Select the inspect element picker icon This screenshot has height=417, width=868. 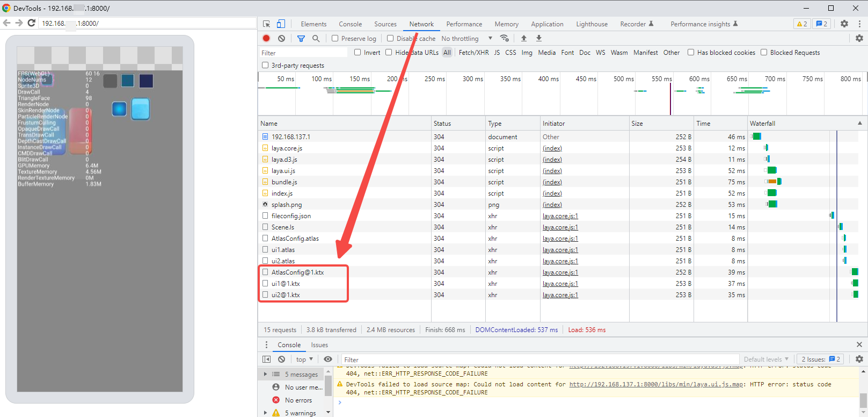coord(267,24)
